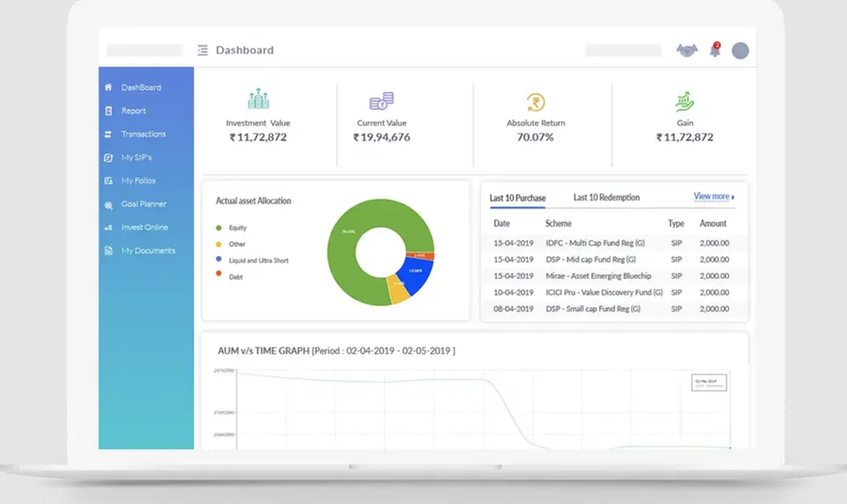Toggle the sidebar with the hamburger icon
This screenshot has width=847, height=504.
[202, 49]
